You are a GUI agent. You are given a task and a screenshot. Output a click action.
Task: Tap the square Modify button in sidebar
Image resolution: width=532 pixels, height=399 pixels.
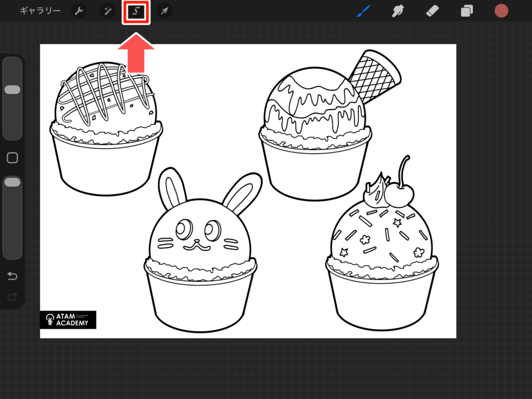point(12,158)
